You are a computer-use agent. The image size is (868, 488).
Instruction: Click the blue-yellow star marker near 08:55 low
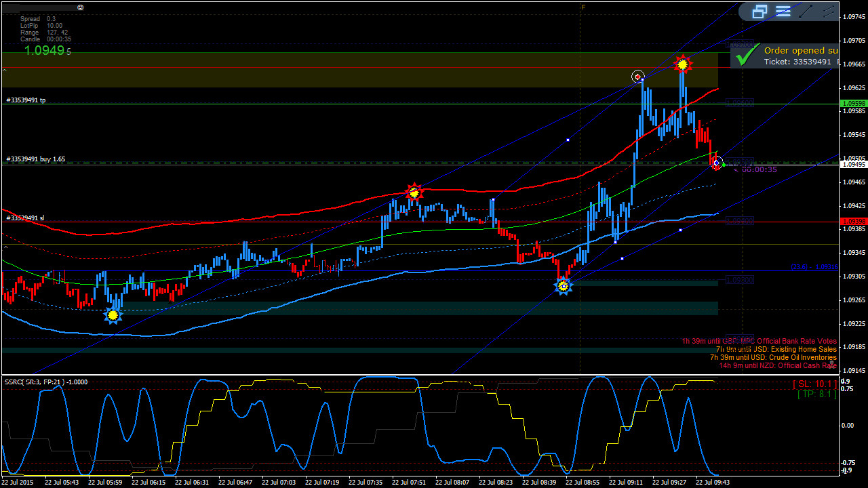click(563, 286)
